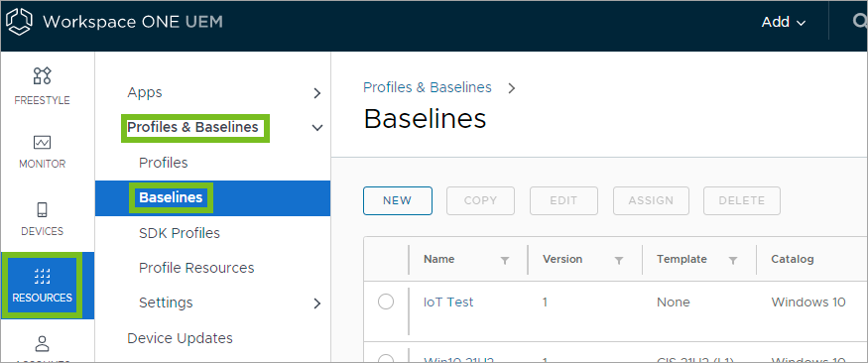Screen dimensions: 868x363
Task: Click the Windows 10 cell for IoT Test
Action: (808, 302)
